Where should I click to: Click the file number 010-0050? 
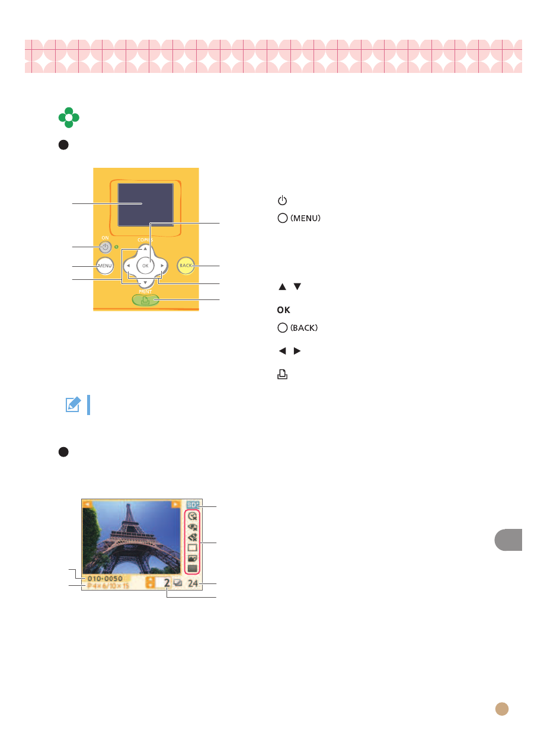tap(105, 578)
